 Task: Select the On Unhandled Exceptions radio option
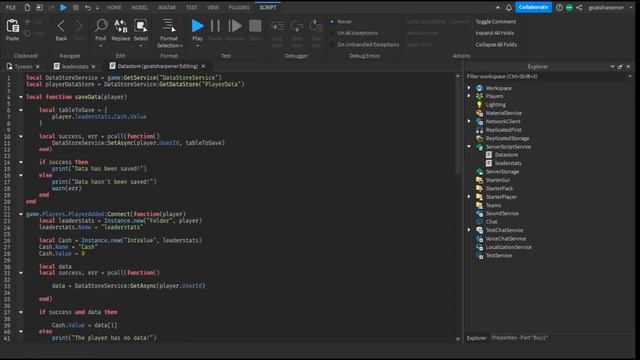pyautogui.click(x=332, y=44)
